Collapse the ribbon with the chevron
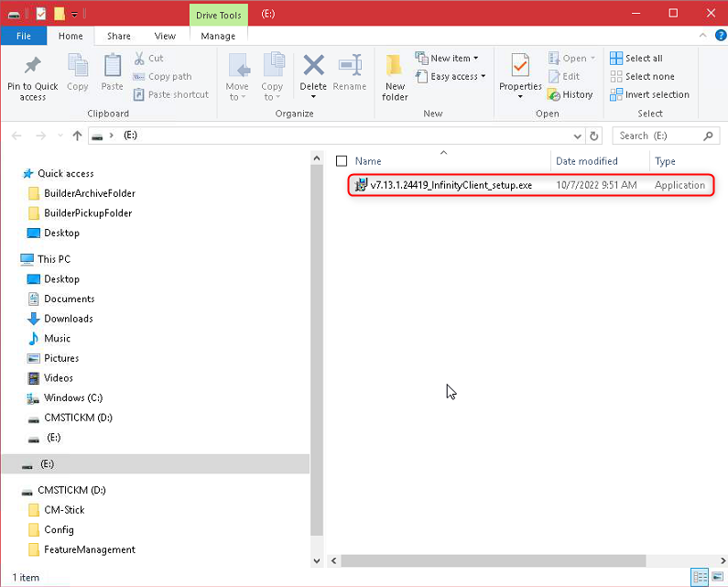The image size is (728, 587). [x=702, y=36]
